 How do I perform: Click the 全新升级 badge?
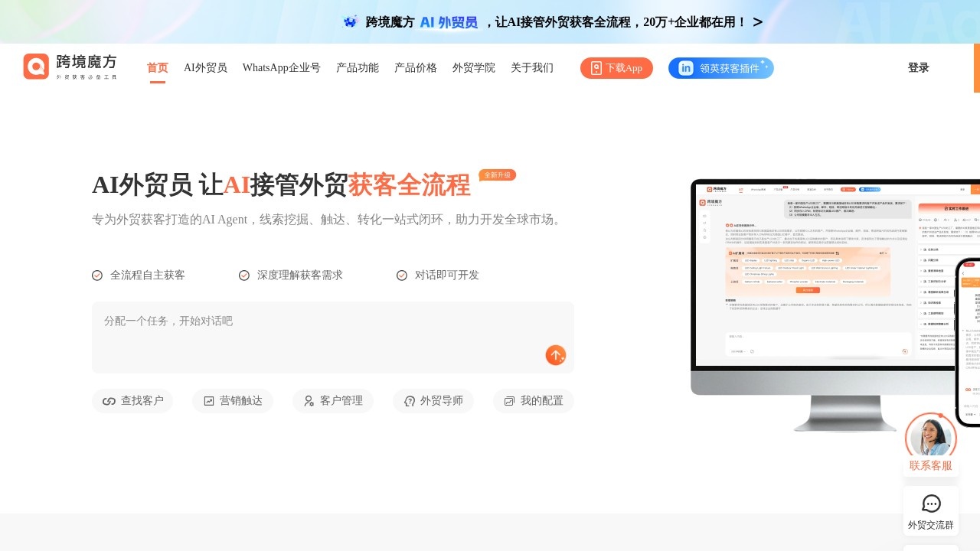click(498, 175)
